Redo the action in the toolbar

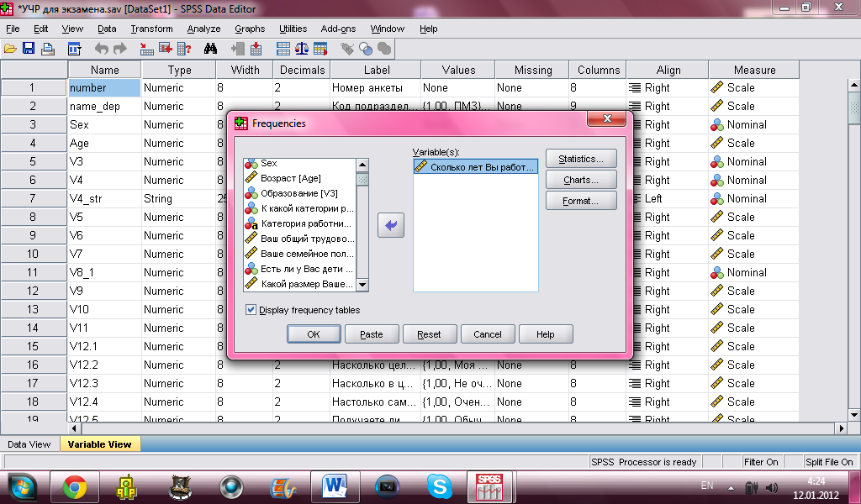(119, 49)
